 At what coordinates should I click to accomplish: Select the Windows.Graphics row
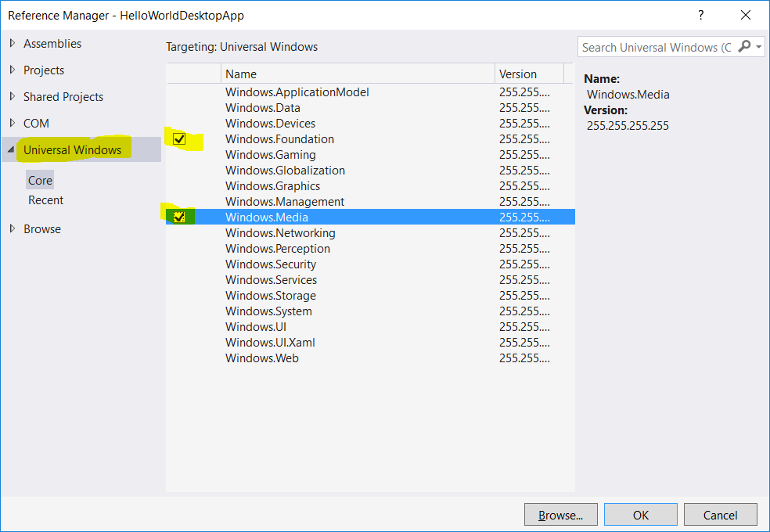(x=370, y=186)
